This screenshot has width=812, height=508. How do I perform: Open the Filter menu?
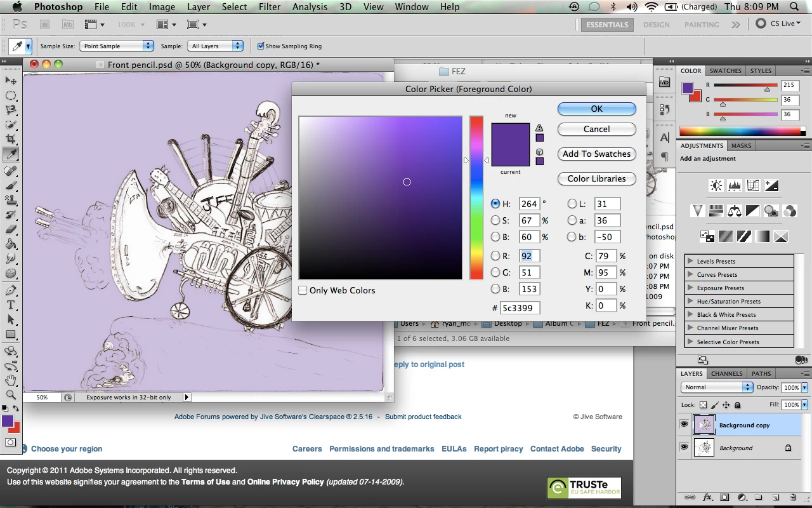(x=270, y=7)
